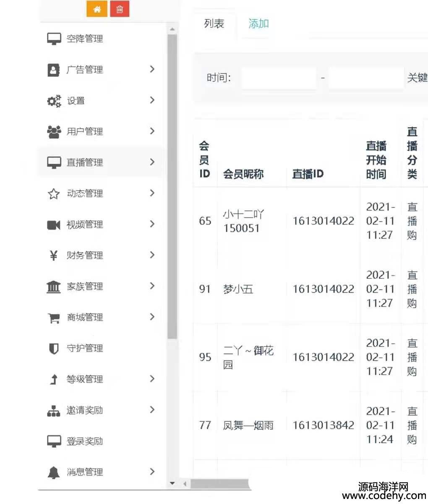
Task: Expand the 等级管理 chevron arrow
Action: 152,379
